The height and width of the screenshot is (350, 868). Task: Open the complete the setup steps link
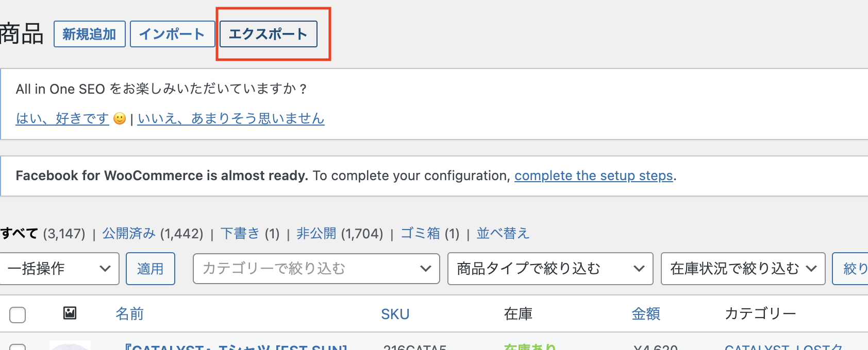click(593, 176)
